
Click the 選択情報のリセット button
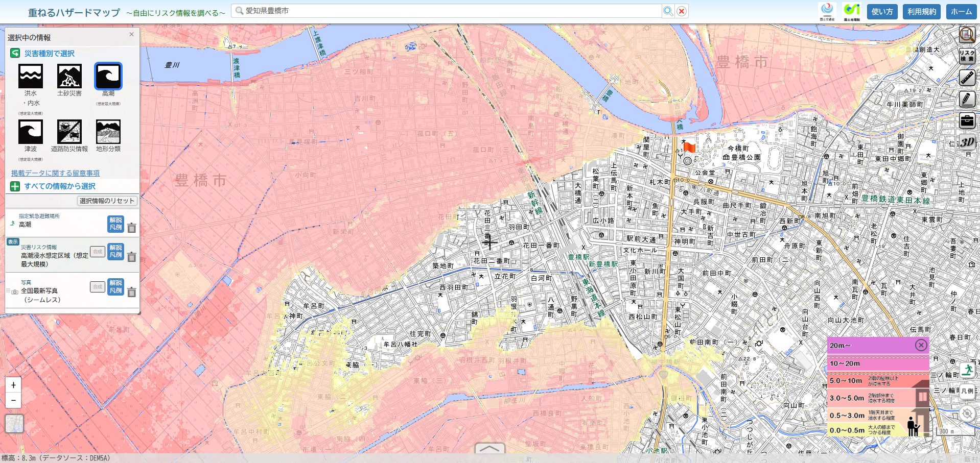tap(107, 201)
